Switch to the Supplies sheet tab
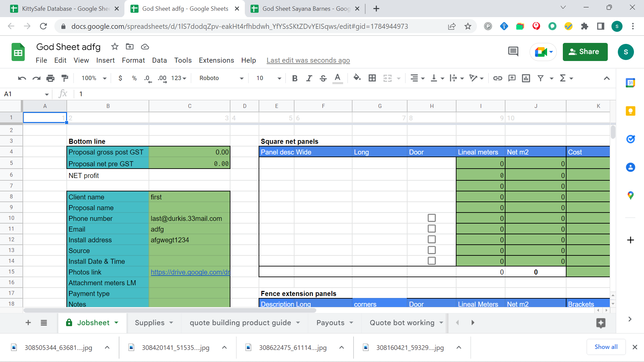 click(150, 323)
